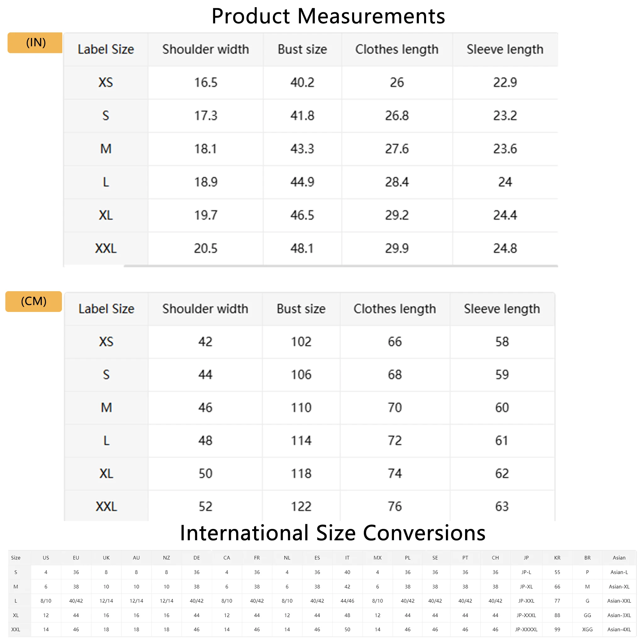Click the Product Measurements title

(328, 16)
